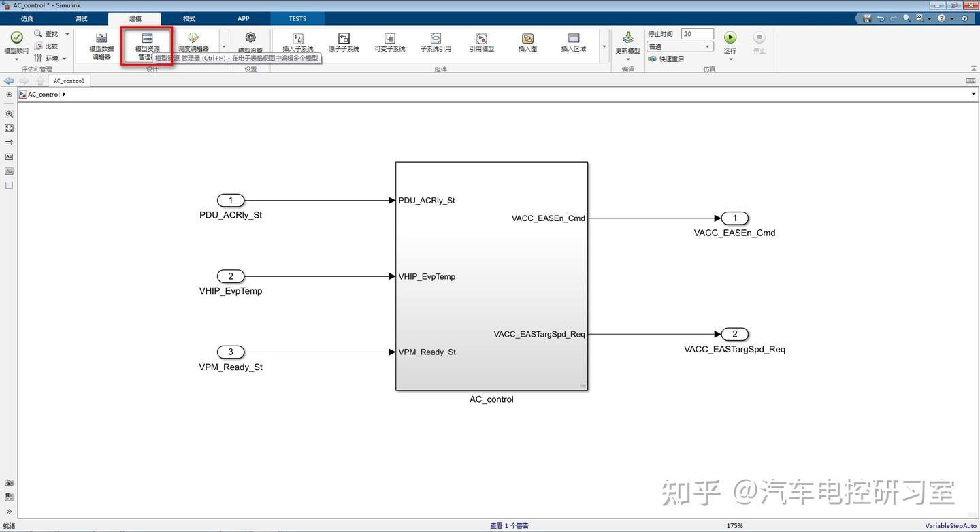
Task: Insert an 引用模型 (Model Reference)
Action: tap(481, 43)
